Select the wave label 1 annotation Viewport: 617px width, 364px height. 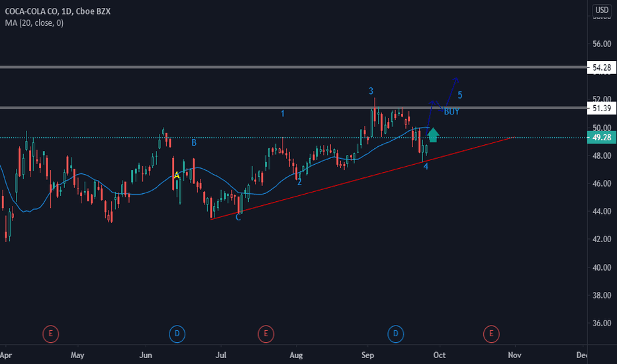click(283, 114)
